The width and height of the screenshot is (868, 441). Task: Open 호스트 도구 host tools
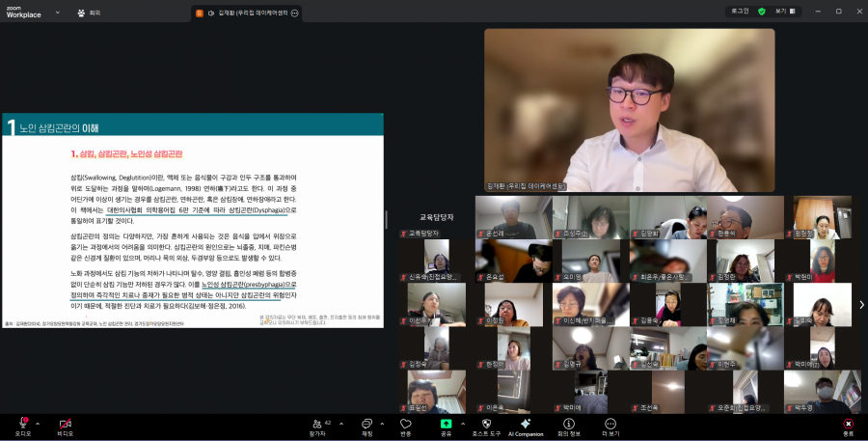(x=485, y=425)
